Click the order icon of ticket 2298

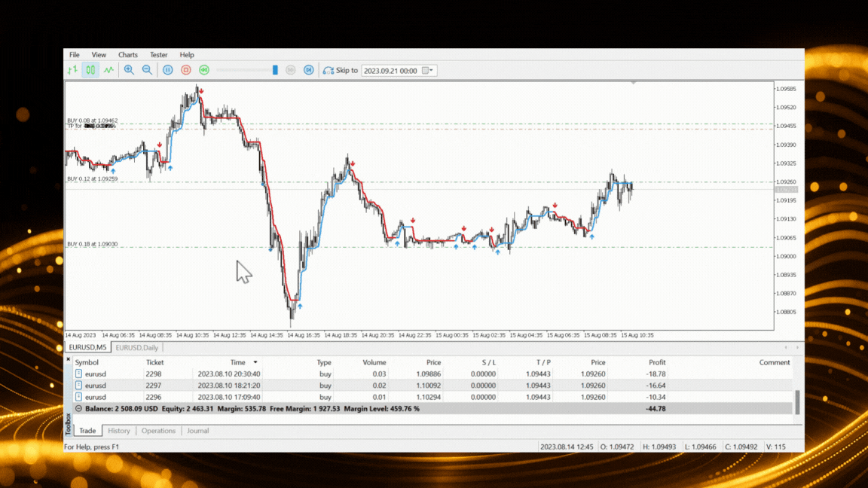(x=78, y=374)
